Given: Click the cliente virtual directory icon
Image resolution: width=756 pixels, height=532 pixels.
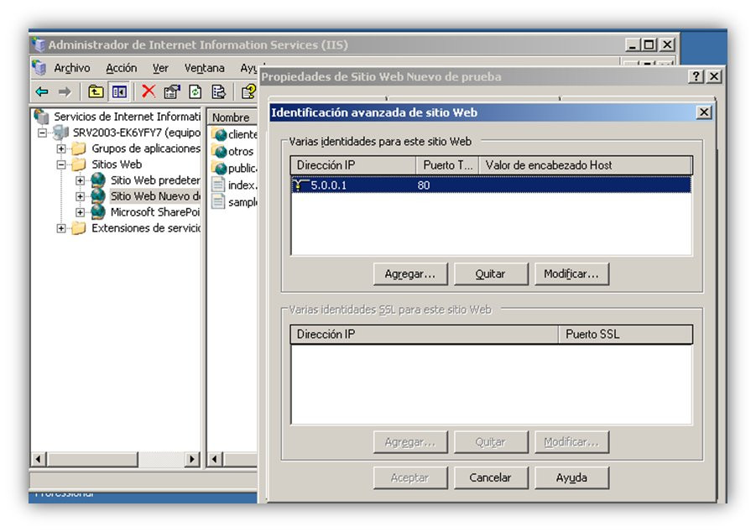Looking at the screenshot, I should click(219, 134).
